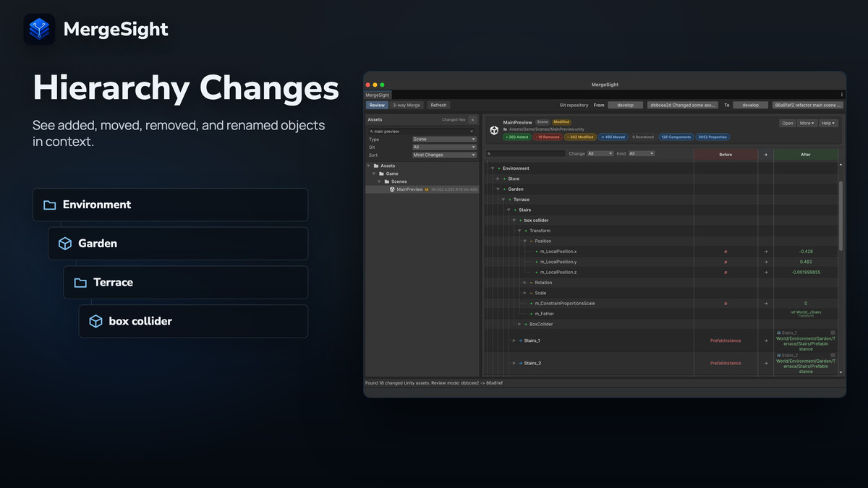Screen dimensions: 868x488
Task: Click the Refresh button
Action: click(x=438, y=105)
